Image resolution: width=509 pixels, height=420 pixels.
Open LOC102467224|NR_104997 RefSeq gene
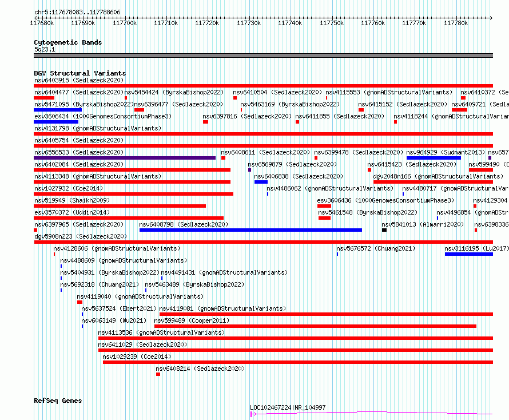tap(288, 407)
